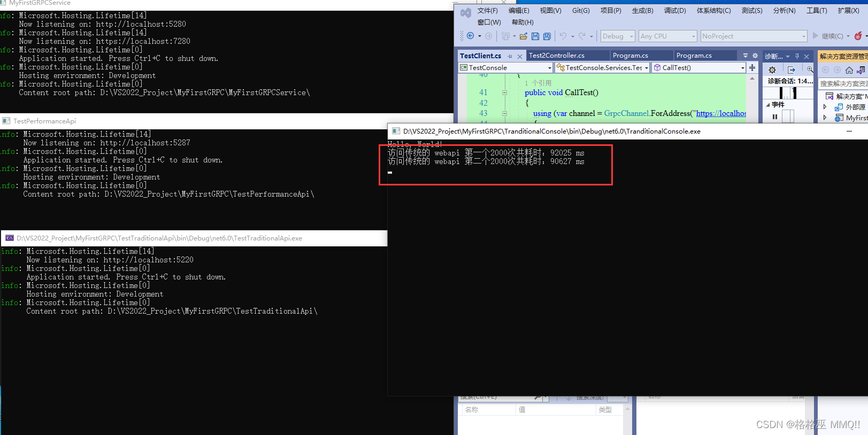Click the undo arrow icon
The width and height of the screenshot is (868, 435).
pos(563,36)
